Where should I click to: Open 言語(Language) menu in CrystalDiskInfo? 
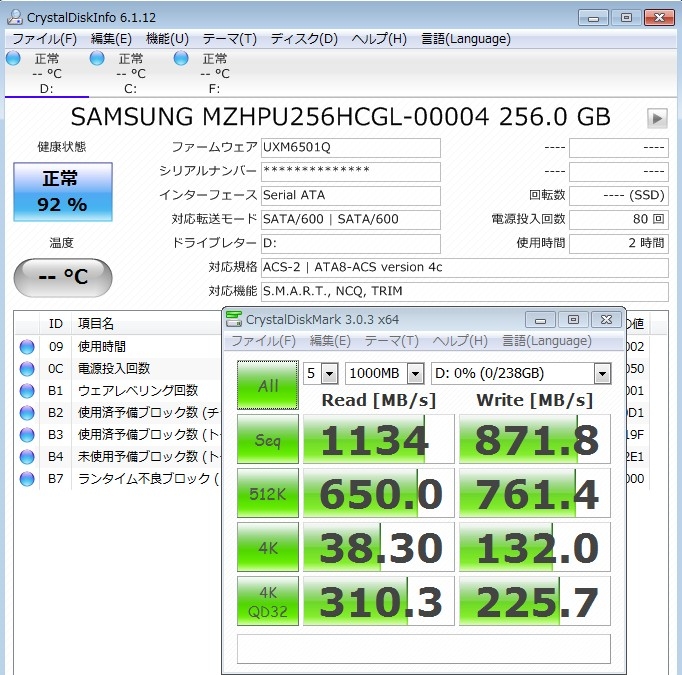(466, 39)
